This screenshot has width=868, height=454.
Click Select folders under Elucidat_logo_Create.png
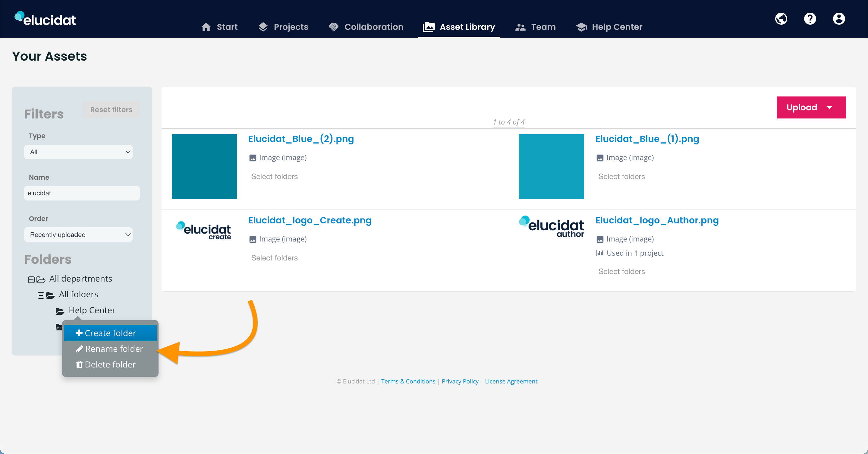pyautogui.click(x=275, y=258)
